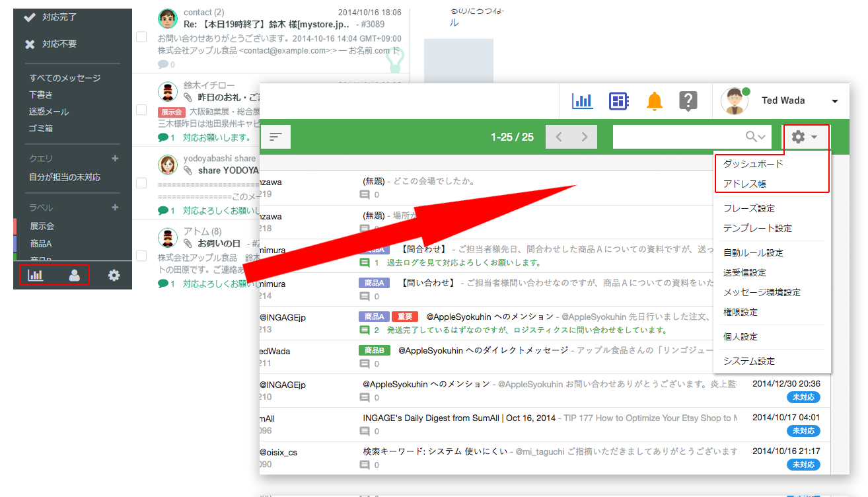The image size is (868, 497).
Task: Open settings gear in old sidebar footer
Action: pyautogui.click(x=114, y=275)
